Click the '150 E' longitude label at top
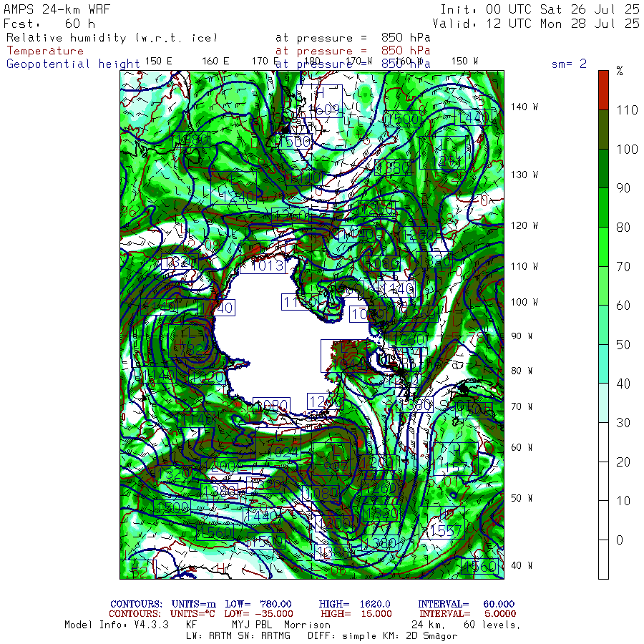This screenshot has height=644, width=644. [159, 61]
